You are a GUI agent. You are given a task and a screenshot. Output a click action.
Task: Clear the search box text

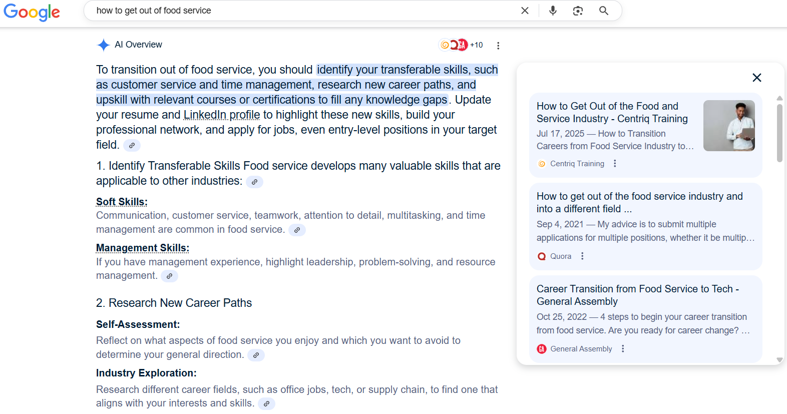[524, 11]
